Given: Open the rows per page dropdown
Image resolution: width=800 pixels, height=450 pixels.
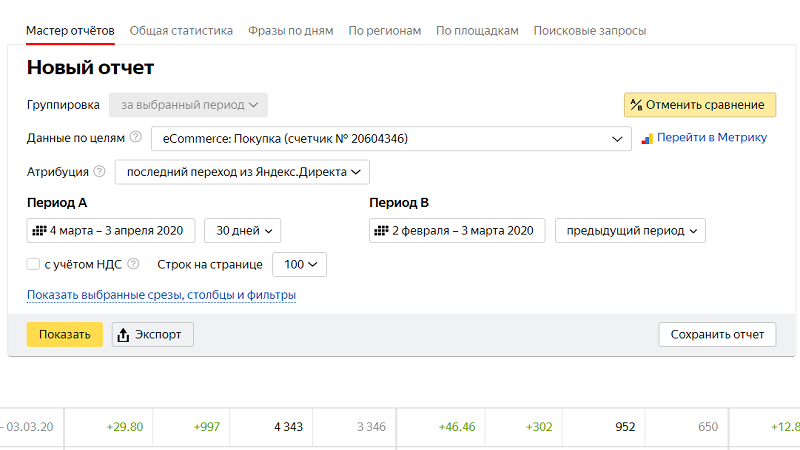Looking at the screenshot, I should coord(299,264).
